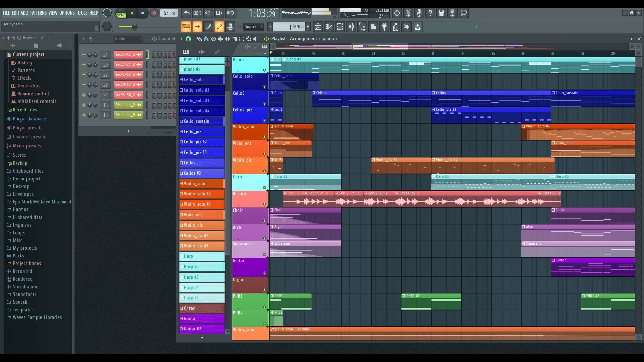
Task: Expand the Patterns section in browser
Action: coord(25,70)
